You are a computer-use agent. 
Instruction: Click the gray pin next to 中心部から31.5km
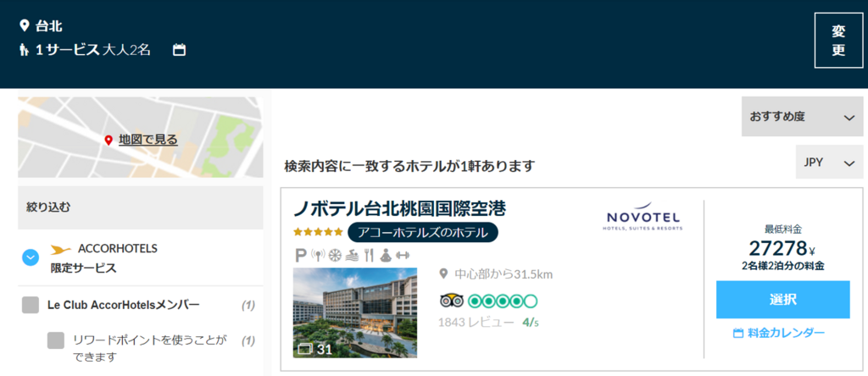click(x=442, y=274)
